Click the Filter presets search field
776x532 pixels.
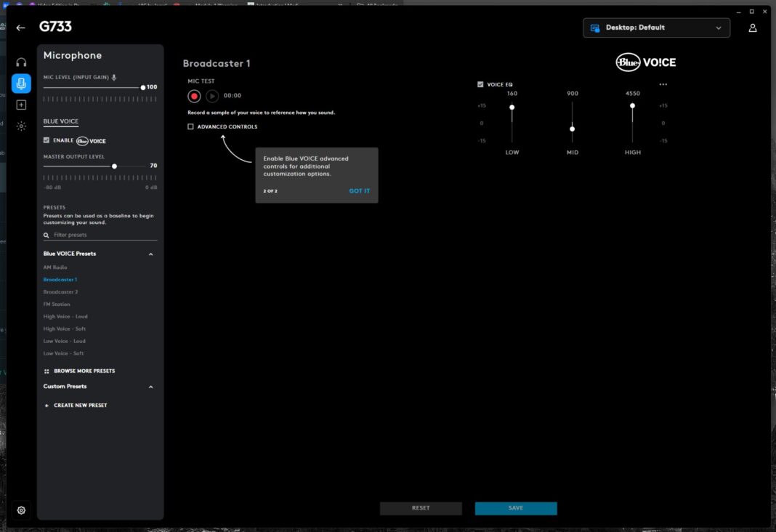tap(102, 235)
